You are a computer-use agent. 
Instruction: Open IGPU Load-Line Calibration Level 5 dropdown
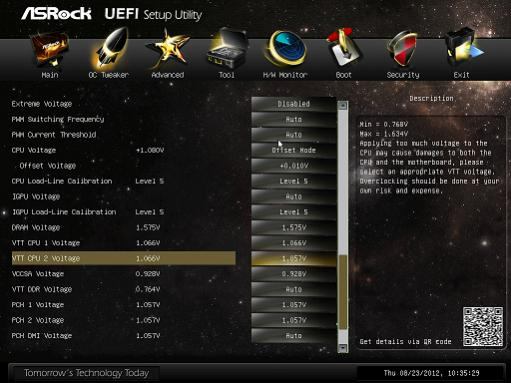click(294, 212)
